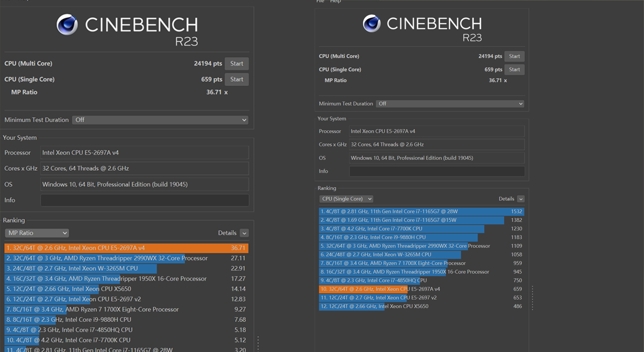Image resolution: width=644 pixels, height=352 pixels.
Task: Select Xeon X5650 row scoring 486
Action: pyautogui.click(x=422, y=306)
